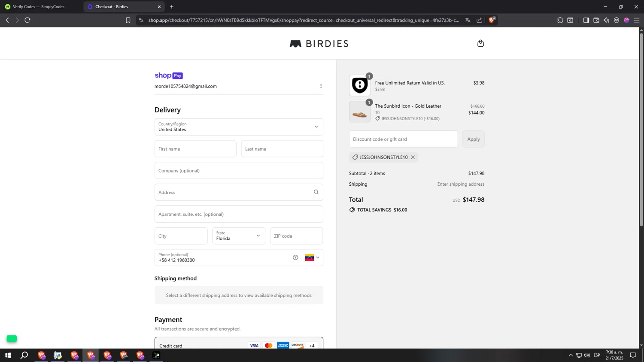Screen dimensions: 644x362
Task: Click the Discount code or gift card field
Action: click(x=403, y=139)
